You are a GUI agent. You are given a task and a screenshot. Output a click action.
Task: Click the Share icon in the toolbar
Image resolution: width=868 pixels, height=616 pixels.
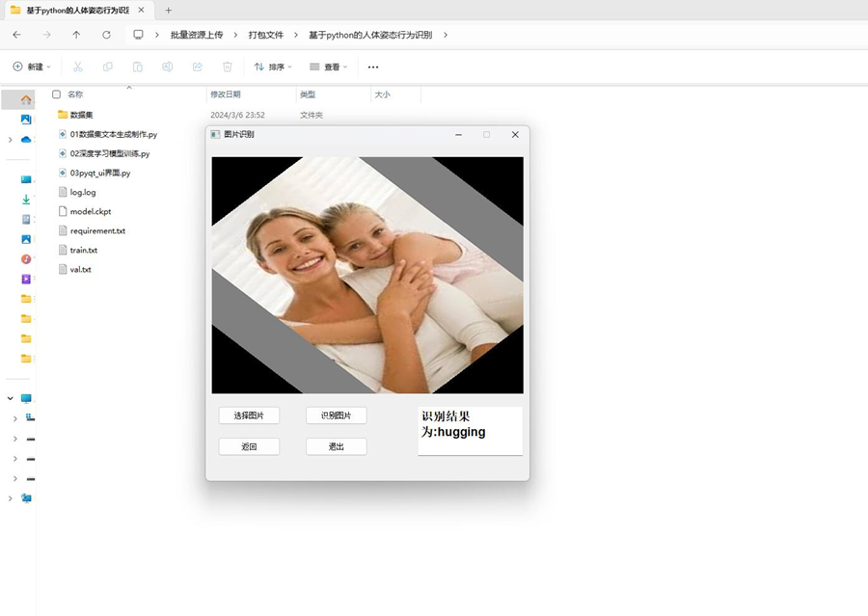(x=197, y=67)
